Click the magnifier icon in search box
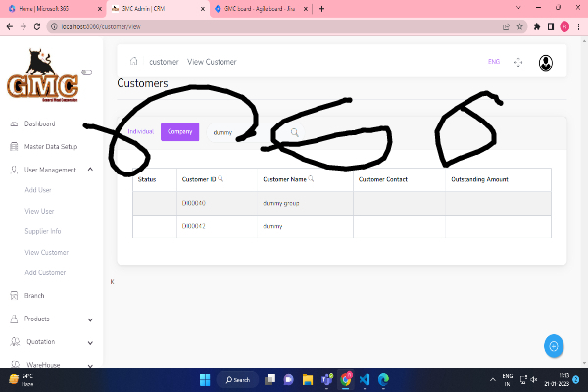The image size is (588, 392). 294,132
